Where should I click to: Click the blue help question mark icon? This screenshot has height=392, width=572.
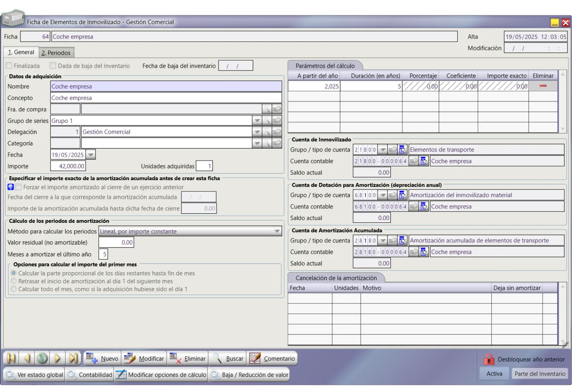click(x=11, y=187)
